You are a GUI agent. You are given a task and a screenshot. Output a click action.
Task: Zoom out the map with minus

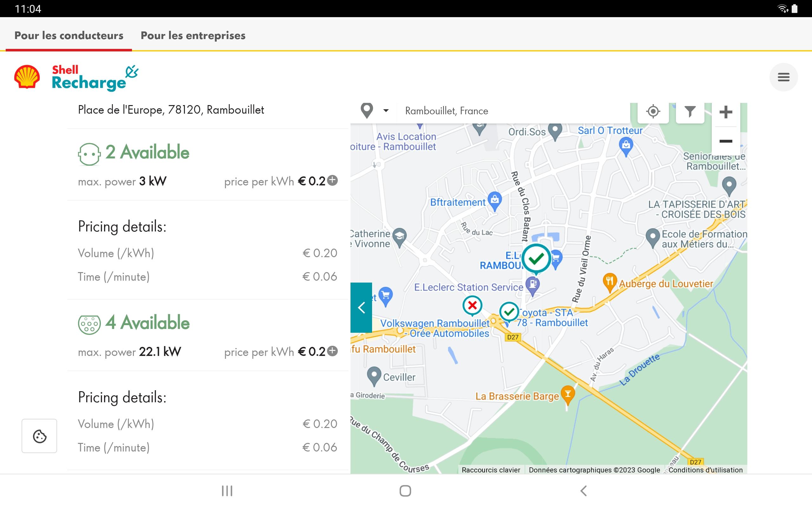coord(725,141)
